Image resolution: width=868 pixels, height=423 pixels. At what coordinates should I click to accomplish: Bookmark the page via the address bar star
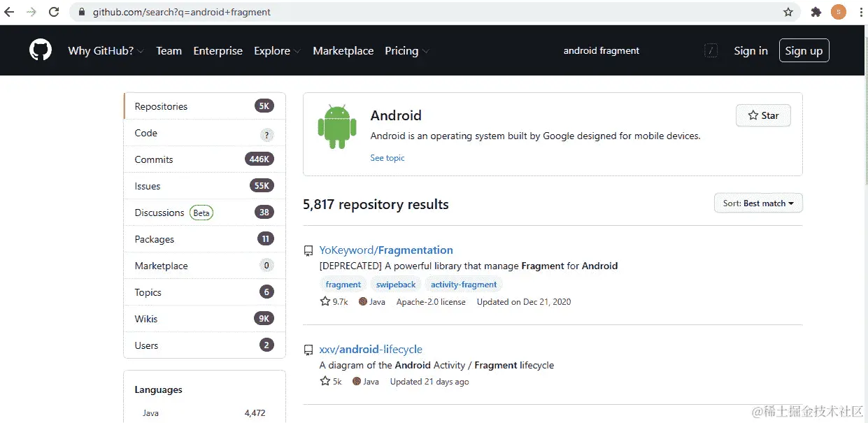787,11
